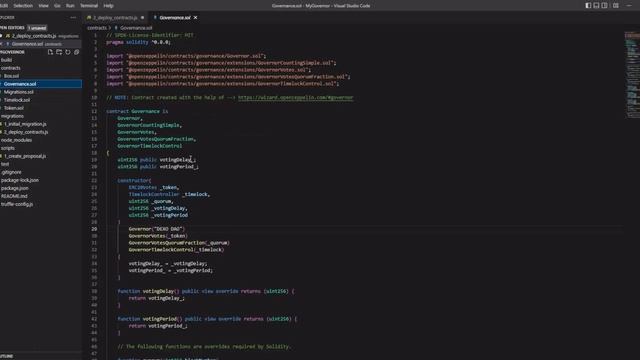Place cursor on 'constructor(' in line 22
Viewport: 640px width, 360px height.
[x=134, y=180]
